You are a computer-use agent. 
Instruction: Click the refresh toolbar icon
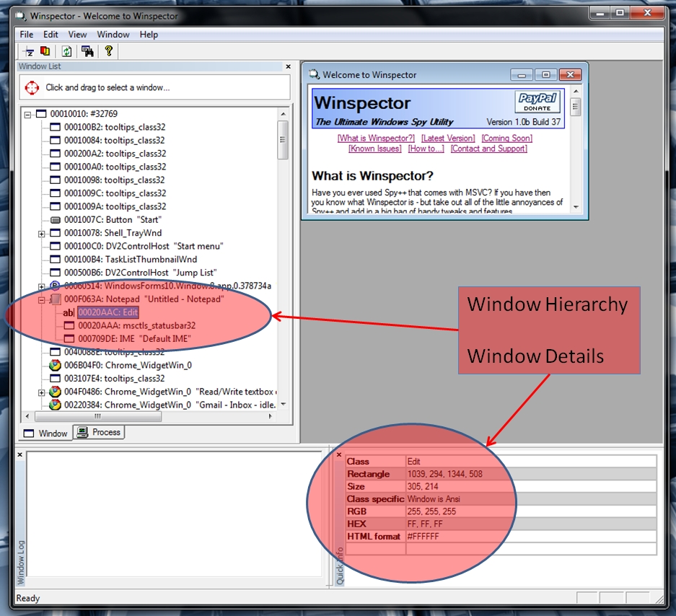tap(66, 51)
